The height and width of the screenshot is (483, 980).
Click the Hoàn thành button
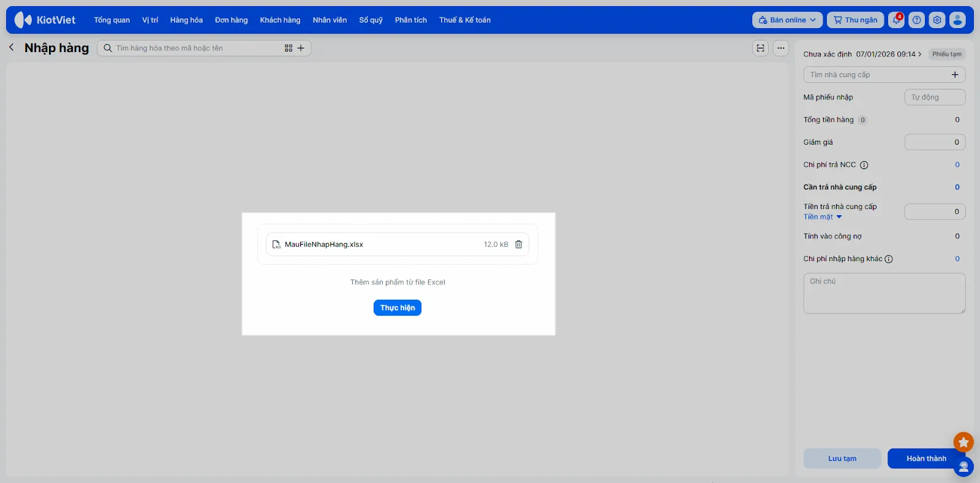click(x=925, y=458)
